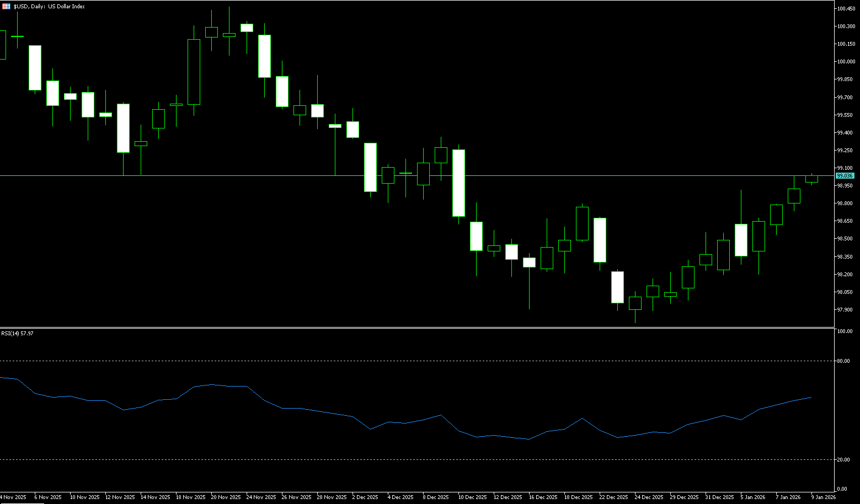The image size is (860, 504).
Task: Click the 9 Jan 2026 date label
Action: [x=824, y=497]
